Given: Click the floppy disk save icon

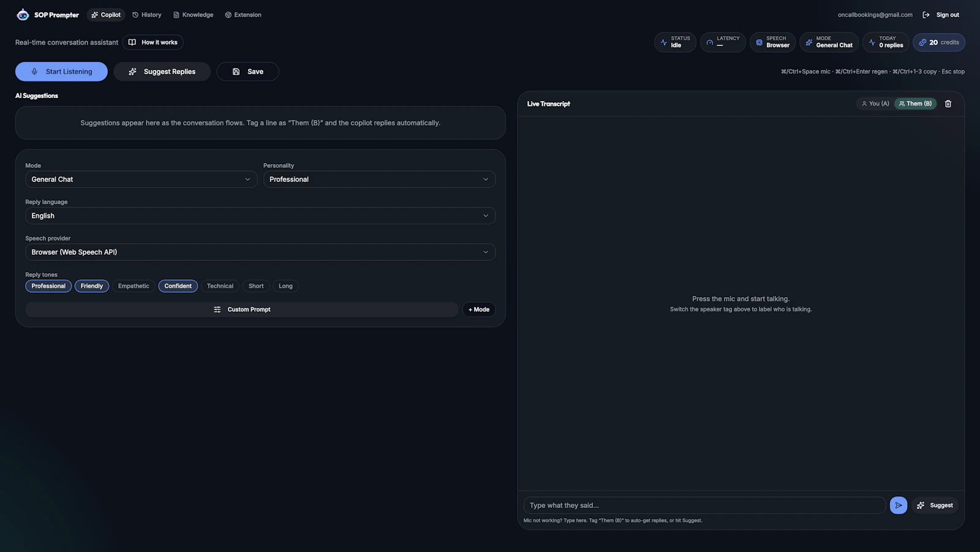Looking at the screenshot, I should click(236, 72).
